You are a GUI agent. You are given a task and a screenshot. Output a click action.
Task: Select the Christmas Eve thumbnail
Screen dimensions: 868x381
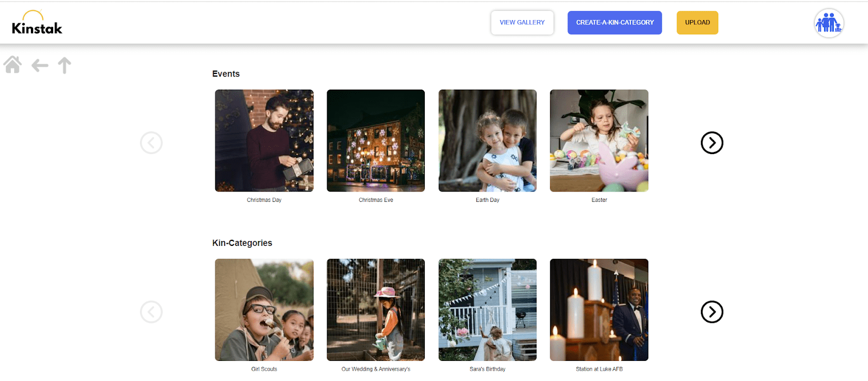coord(375,141)
